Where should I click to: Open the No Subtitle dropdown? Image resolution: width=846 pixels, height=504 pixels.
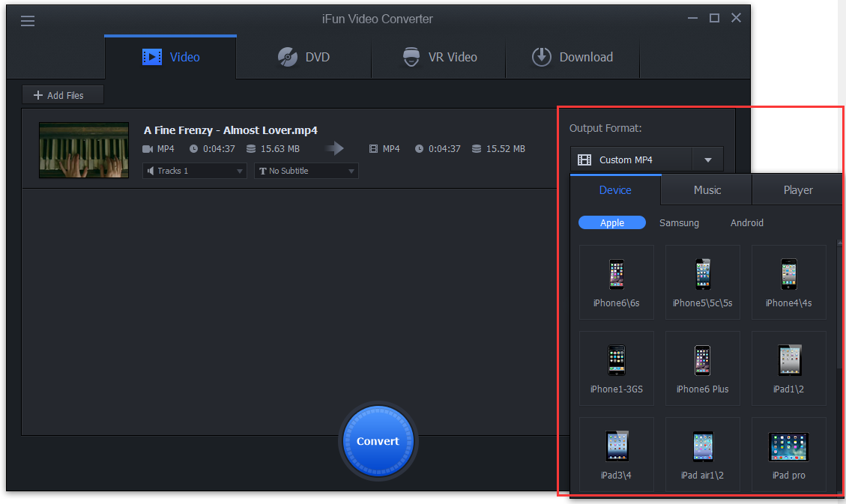pos(306,171)
